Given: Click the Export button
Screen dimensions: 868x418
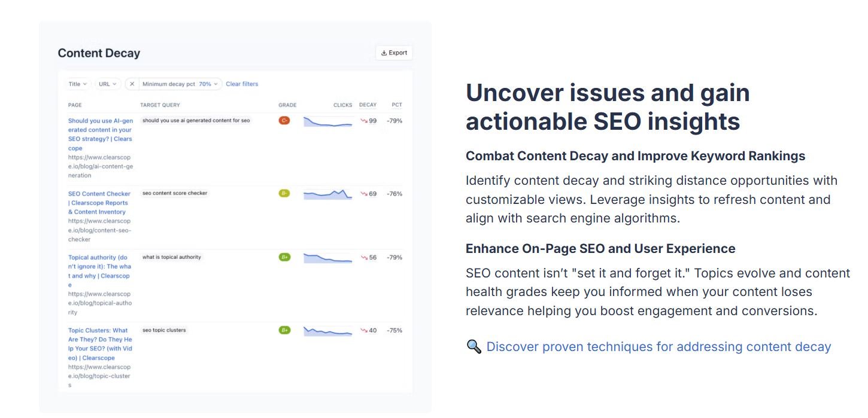Looking at the screenshot, I should point(394,53).
